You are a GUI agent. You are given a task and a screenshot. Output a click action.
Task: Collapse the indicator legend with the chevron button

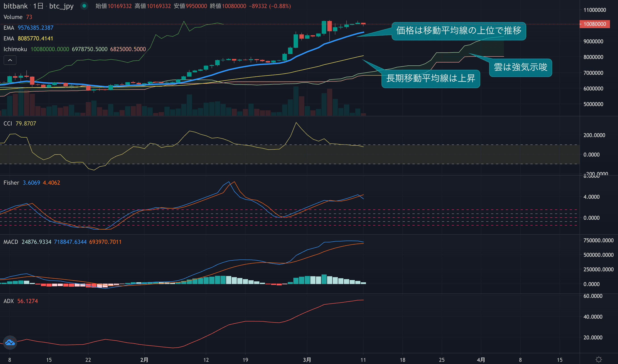tap(10, 60)
